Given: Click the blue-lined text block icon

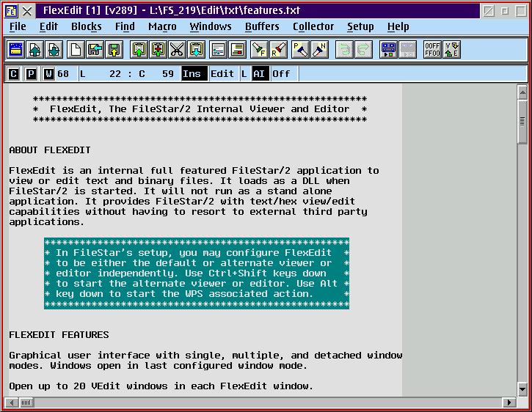Looking at the screenshot, I should coord(218,50).
